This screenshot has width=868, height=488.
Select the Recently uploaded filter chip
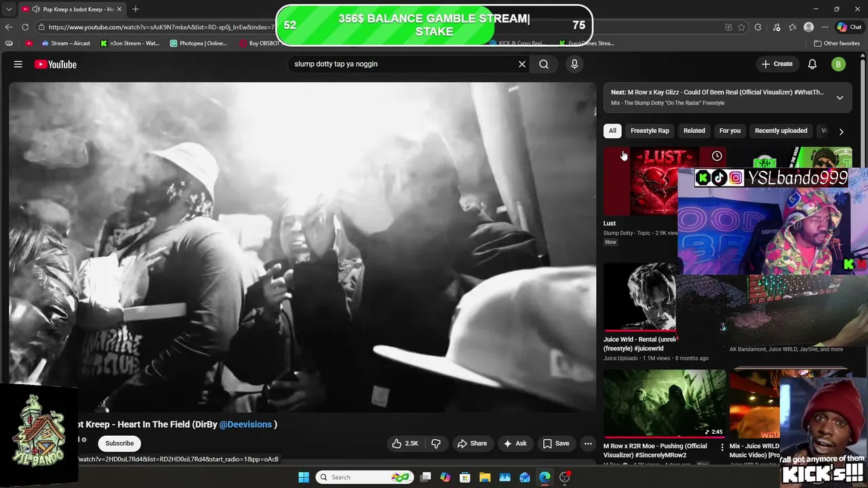pyautogui.click(x=781, y=131)
